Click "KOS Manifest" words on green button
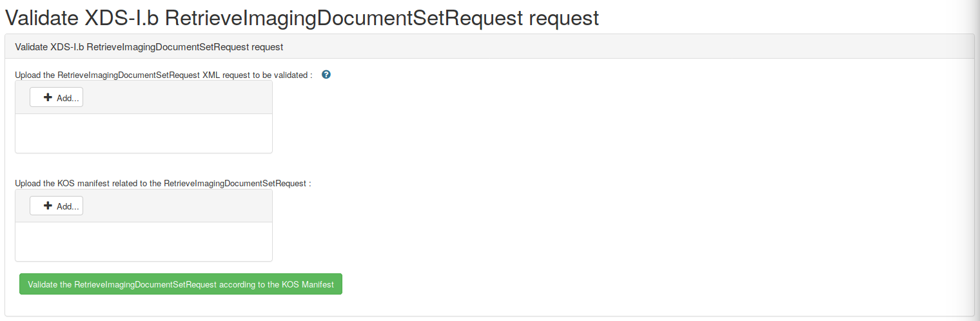The height and width of the screenshot is (321, 980). 308,284
